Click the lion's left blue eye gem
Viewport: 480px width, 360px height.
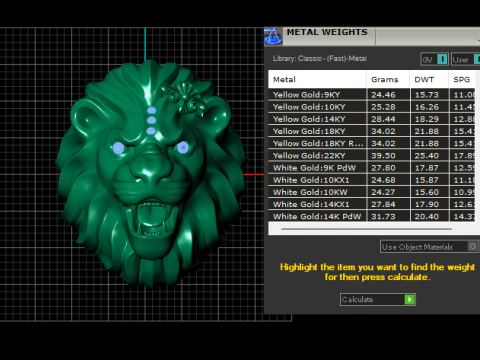[x=118, y=148]
